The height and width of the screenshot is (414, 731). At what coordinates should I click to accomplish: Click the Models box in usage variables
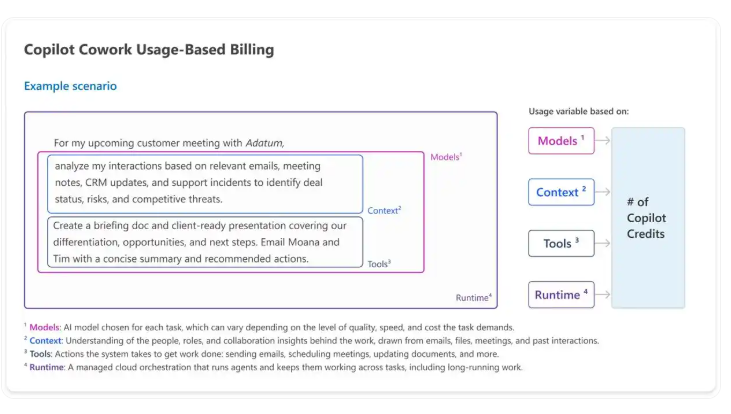pyautogui.click(x=561, y=140)
